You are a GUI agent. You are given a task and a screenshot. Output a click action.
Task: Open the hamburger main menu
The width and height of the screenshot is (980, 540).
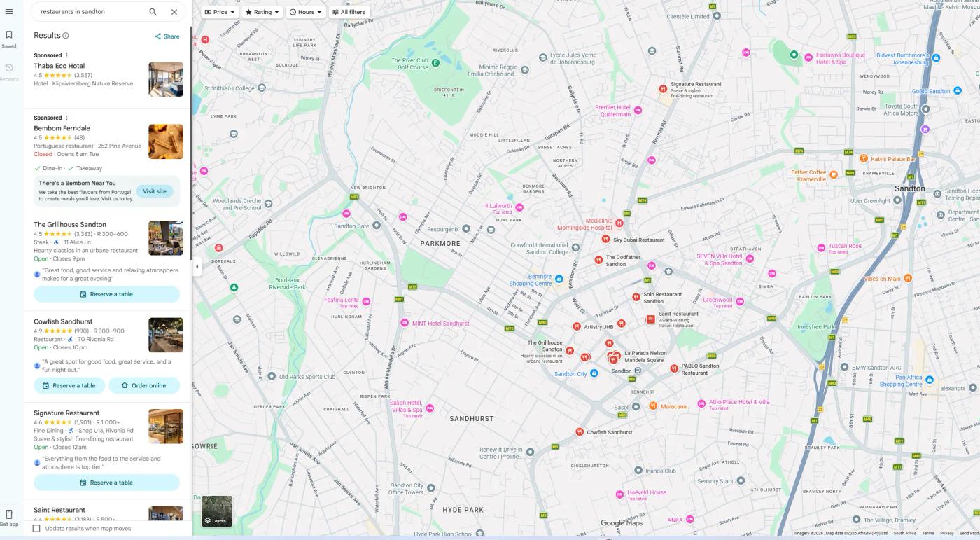coord(9,11)
